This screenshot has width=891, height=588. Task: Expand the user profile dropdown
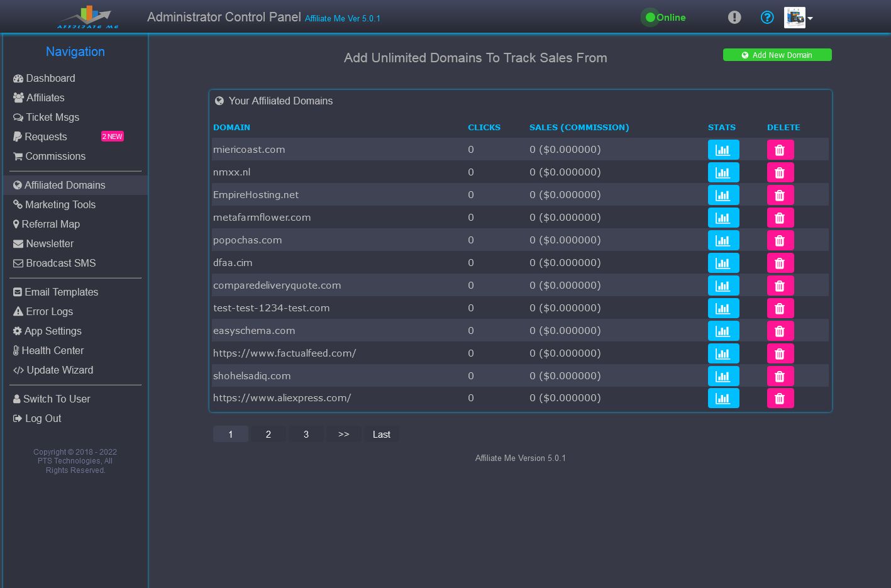pyautogui.click(x=799, y=18)
